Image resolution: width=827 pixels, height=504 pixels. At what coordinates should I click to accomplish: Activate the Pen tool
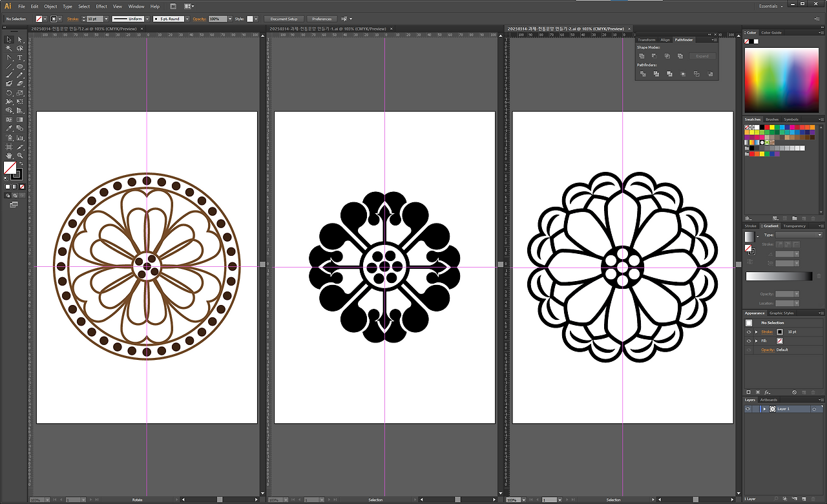tap(9, 58)
